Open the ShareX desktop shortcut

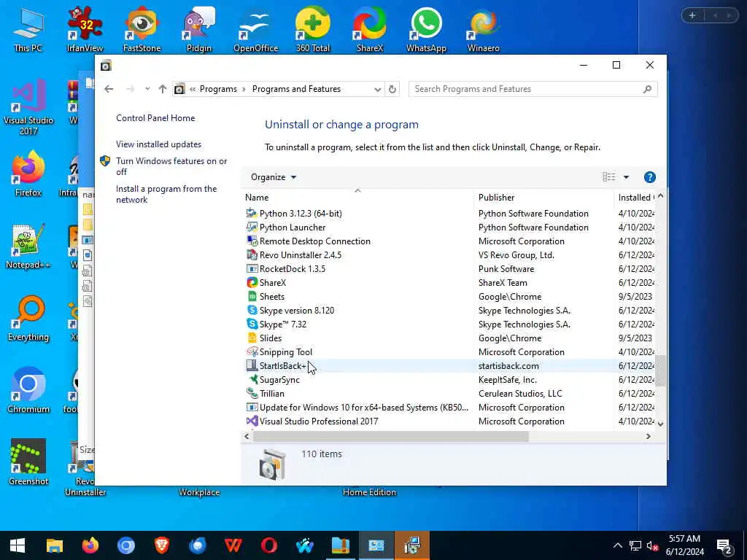point(370,29)
